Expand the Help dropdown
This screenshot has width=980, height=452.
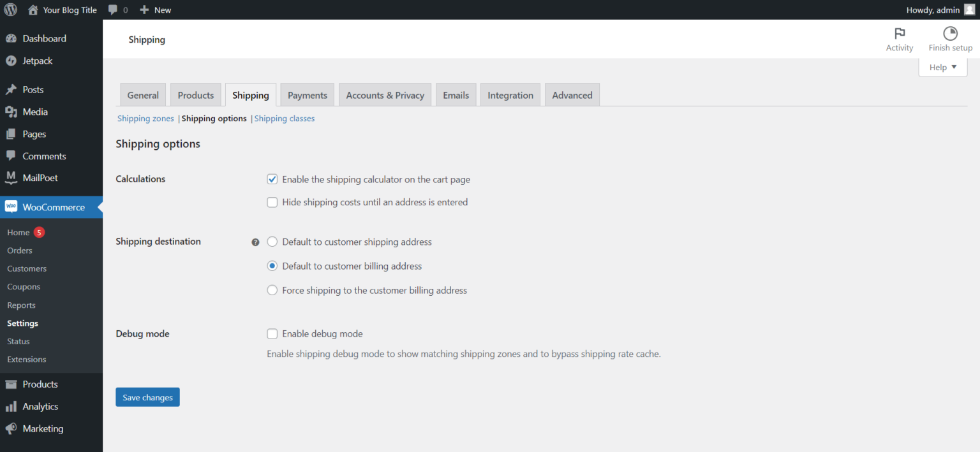click(x=942, y=67)
